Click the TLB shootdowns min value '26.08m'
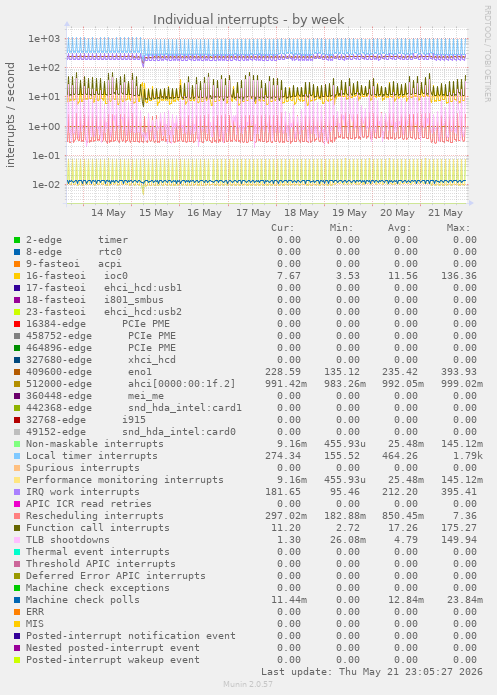The image size is (497, 695). (x=348, y=540)
